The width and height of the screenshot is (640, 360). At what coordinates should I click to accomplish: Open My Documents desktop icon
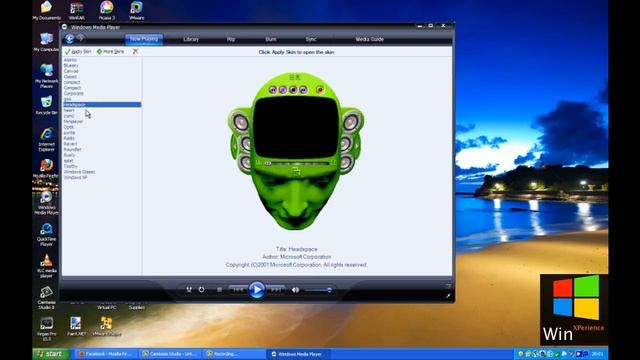coord(47,11)
